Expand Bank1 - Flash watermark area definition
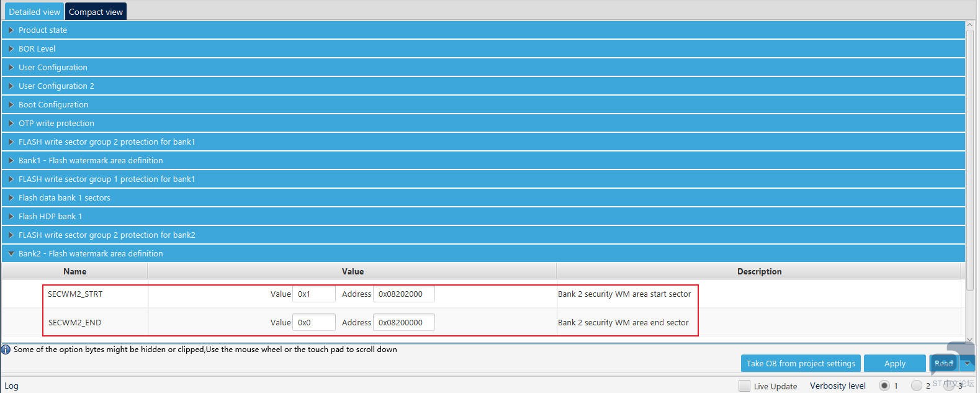The width and height of the screenshot is (980, 393). 483,160
